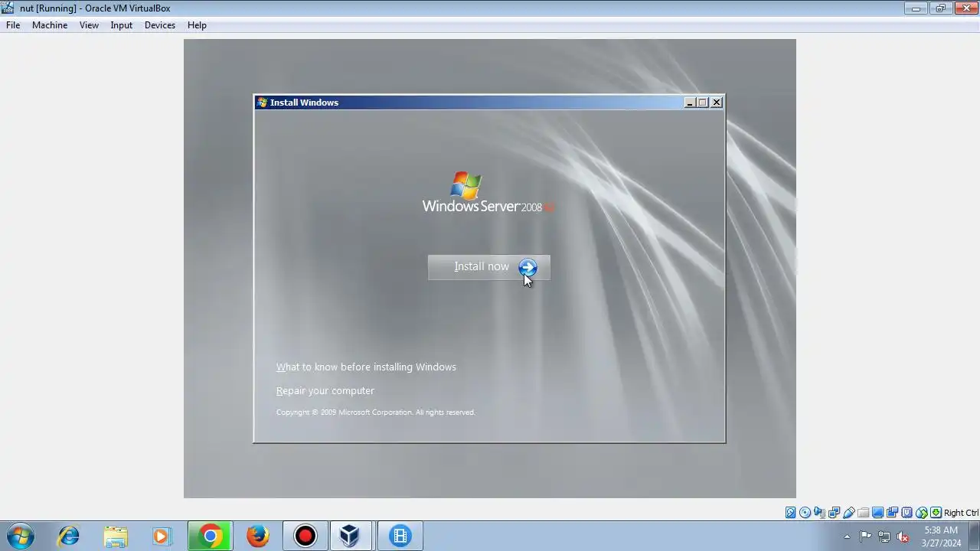
Task: Click the display status icon
Action: coord(878,513)
